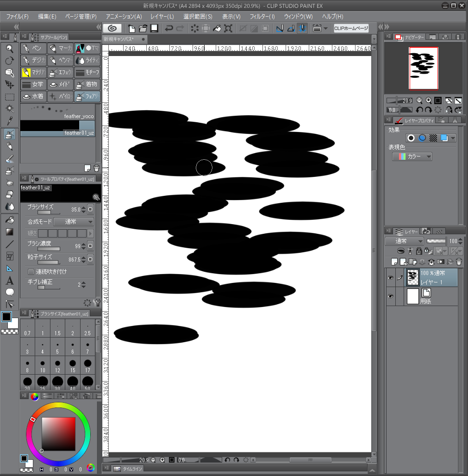Toggle snap to ruler in toolbar
Image resolution: width=468 pixels, height=476 pixels.
280,28
